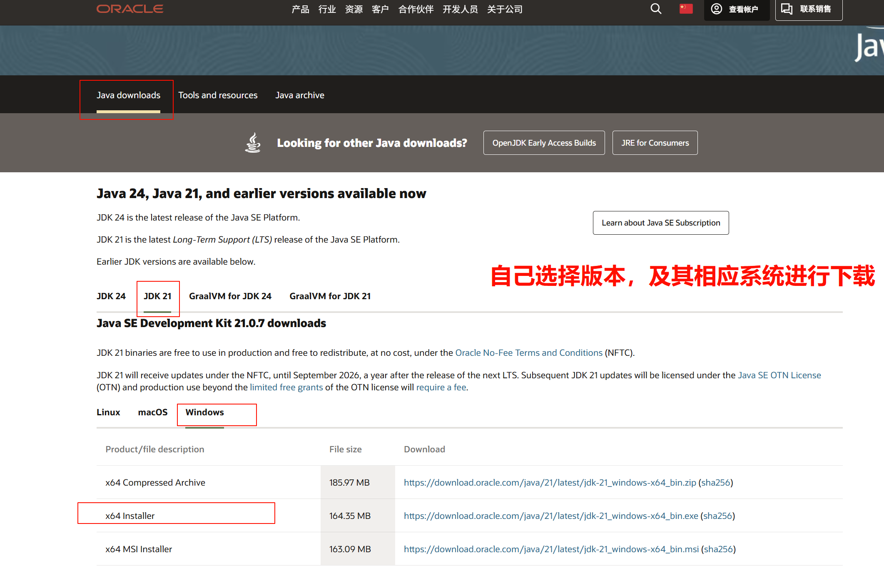Switch to Java archive tab
The height and width of the screenshot is (588, 884).
[x=299, y=95]
